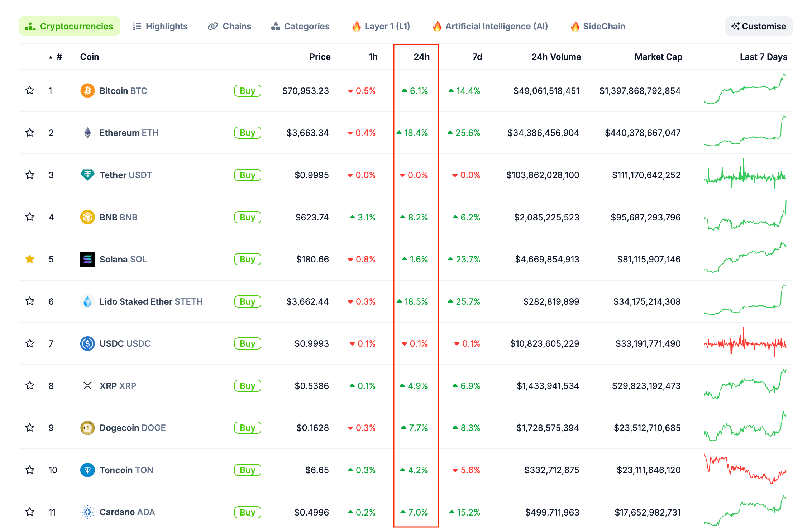Sort table by 24h column header
812x532 pixels.
(x=421, y=57)
